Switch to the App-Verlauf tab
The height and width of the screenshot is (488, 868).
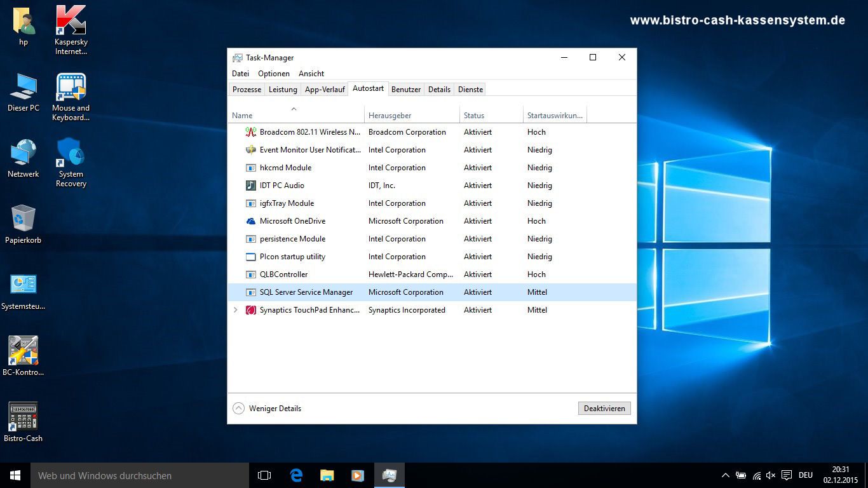click(325, 90)
